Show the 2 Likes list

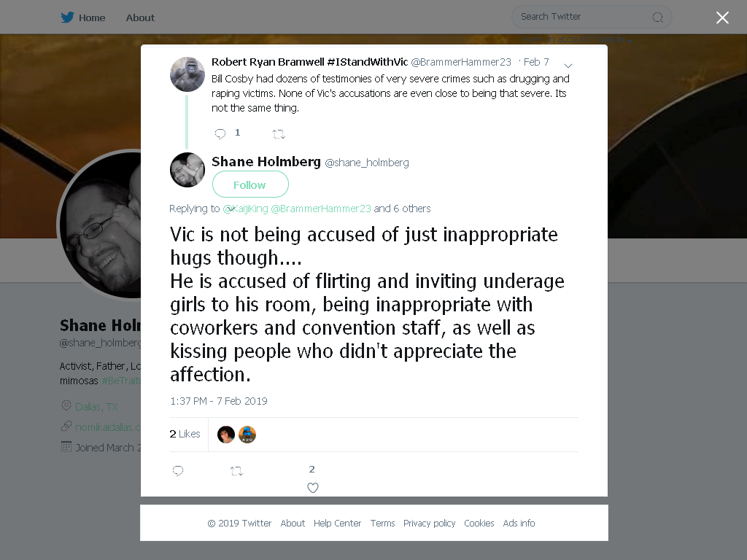185,434
